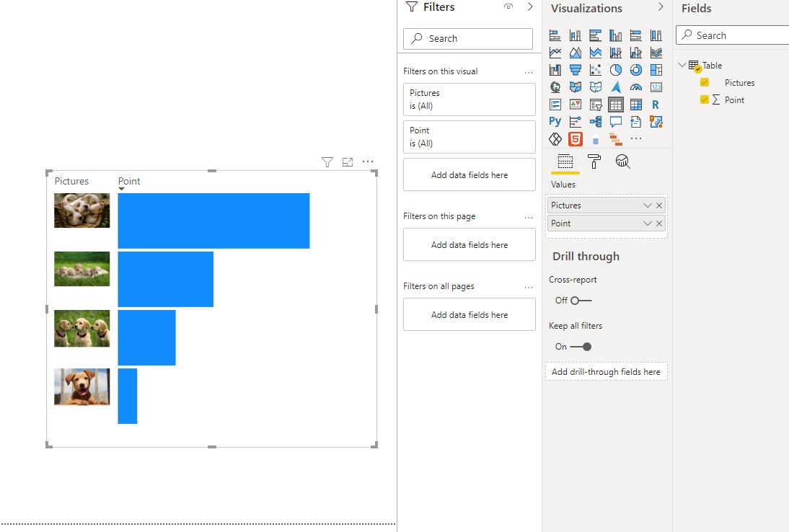Select the decomposition tree visual

(595, 122)
